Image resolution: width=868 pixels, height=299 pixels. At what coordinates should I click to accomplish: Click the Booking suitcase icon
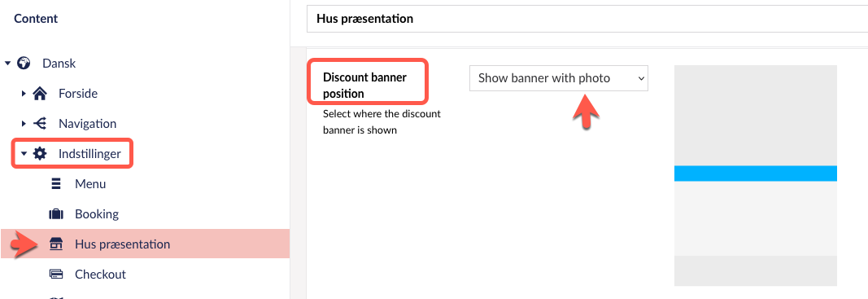coord(56,214)
